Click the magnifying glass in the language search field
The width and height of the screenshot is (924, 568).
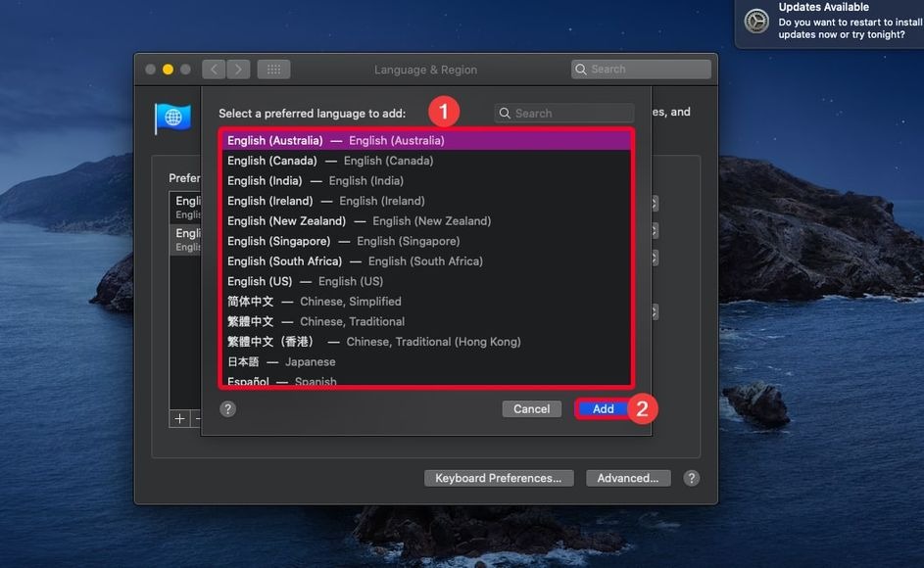(x=505, y=113)
